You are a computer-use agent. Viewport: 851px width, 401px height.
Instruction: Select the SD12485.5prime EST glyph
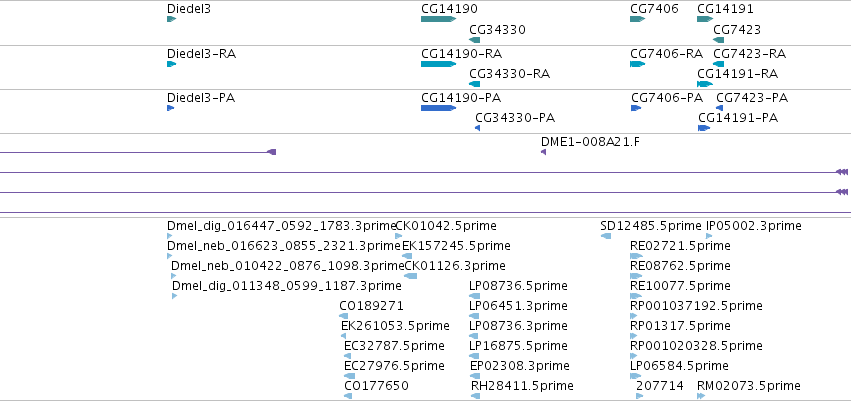coord(606,235)
